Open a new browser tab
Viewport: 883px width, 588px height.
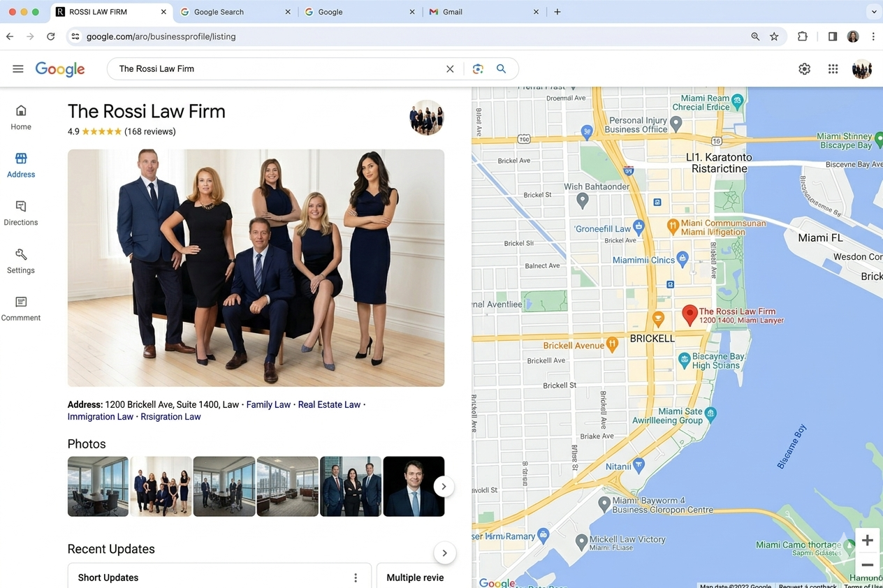coord(557,12)
